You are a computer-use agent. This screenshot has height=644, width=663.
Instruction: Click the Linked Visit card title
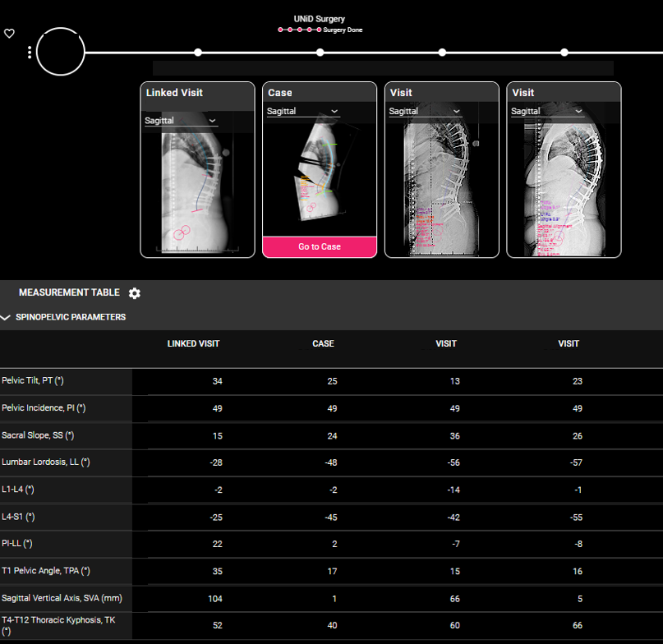(x=174, y=93)
